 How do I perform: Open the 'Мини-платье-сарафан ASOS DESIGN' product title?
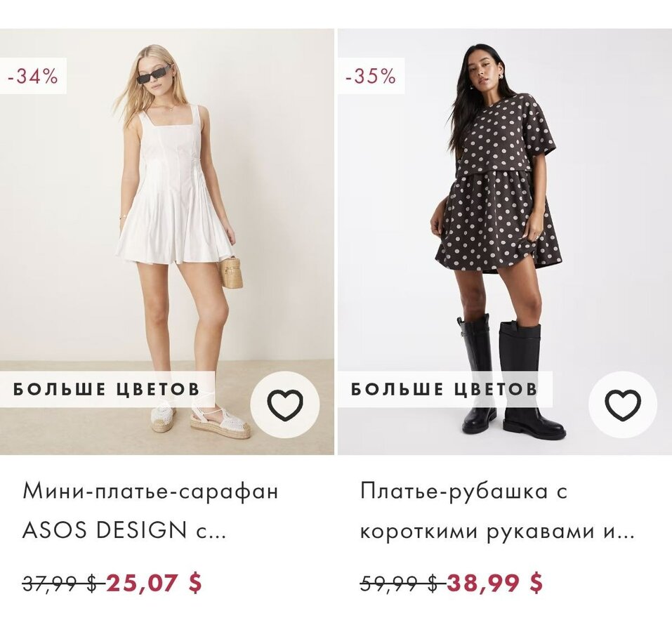150,511
